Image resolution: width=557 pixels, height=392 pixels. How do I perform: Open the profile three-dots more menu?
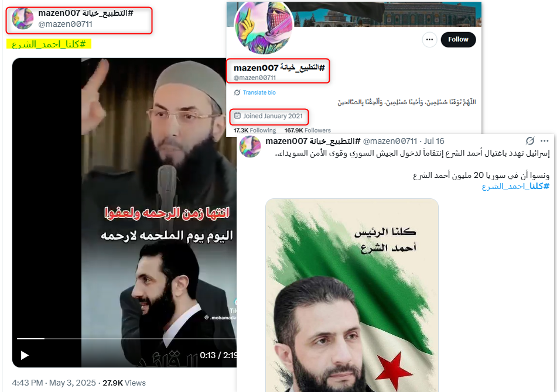[x=429, y=39]
